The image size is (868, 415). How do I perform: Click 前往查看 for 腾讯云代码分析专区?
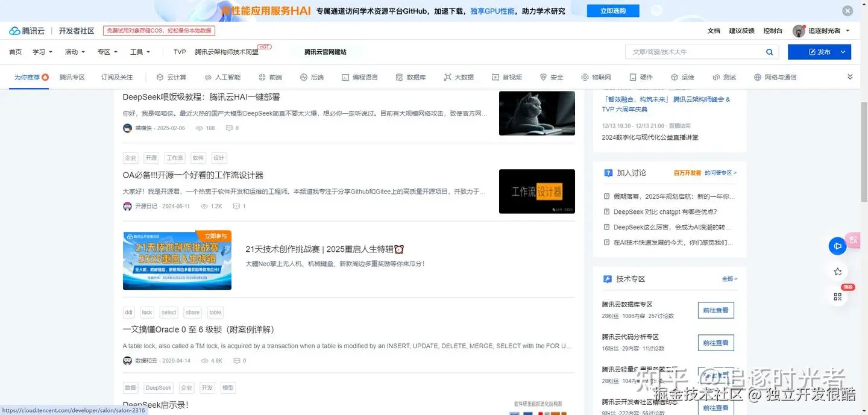tap(715, 343)
